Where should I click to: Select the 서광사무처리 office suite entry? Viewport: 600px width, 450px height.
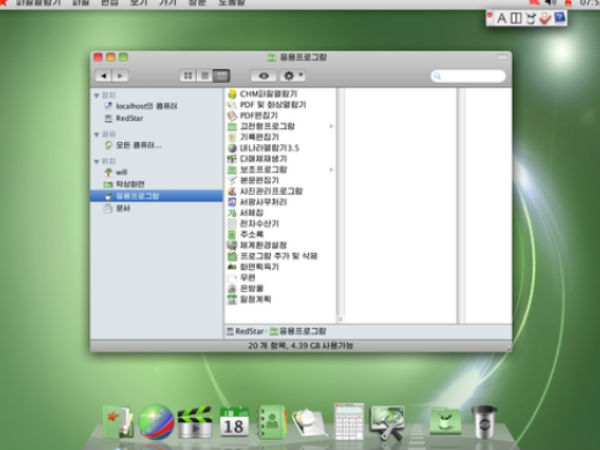[257, 202]
